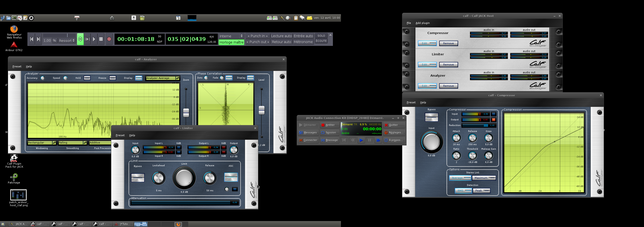Click the JACK transport pause button

point(370,140)
